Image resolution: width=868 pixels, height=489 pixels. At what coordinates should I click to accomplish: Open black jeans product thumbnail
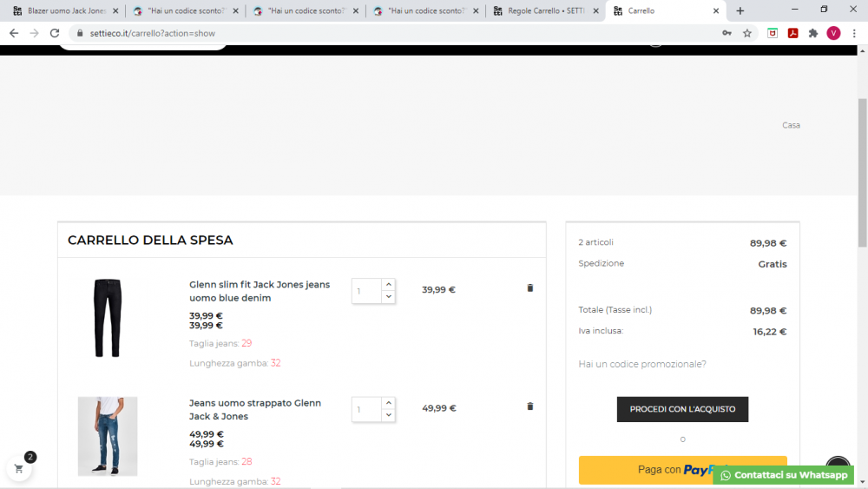tap(108, 318)
